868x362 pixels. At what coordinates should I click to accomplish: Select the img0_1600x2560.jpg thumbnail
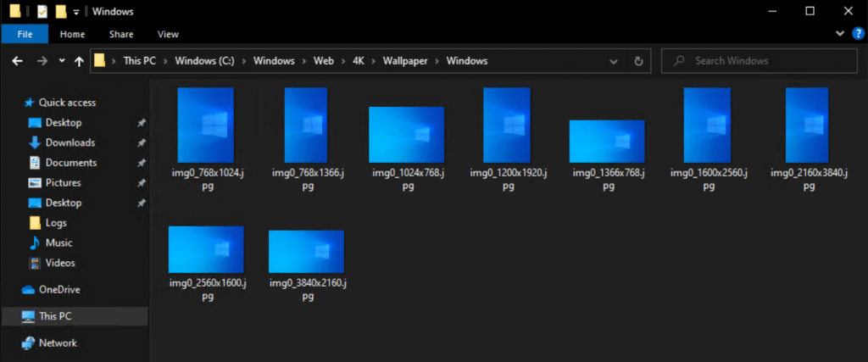pyautogui.click(x=707, y=125)
